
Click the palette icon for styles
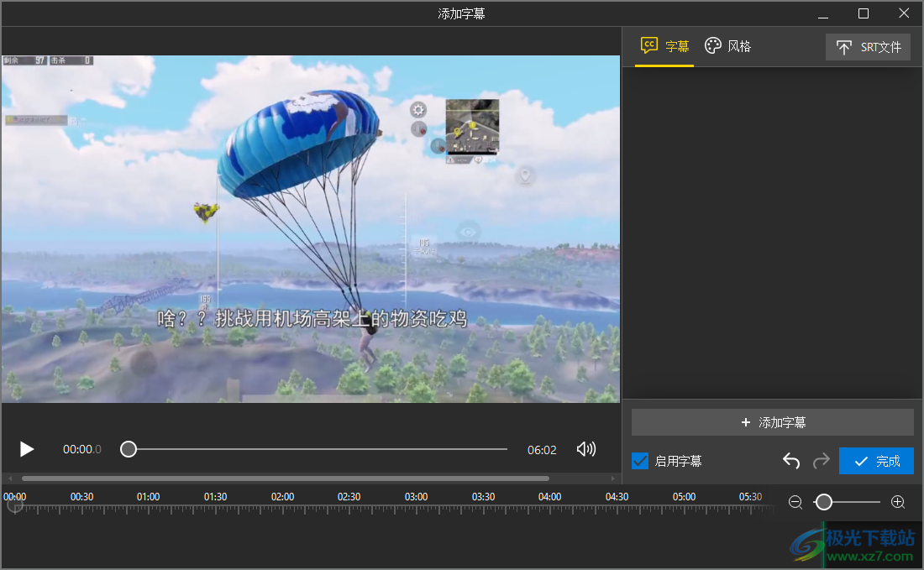tap(713, 46)
